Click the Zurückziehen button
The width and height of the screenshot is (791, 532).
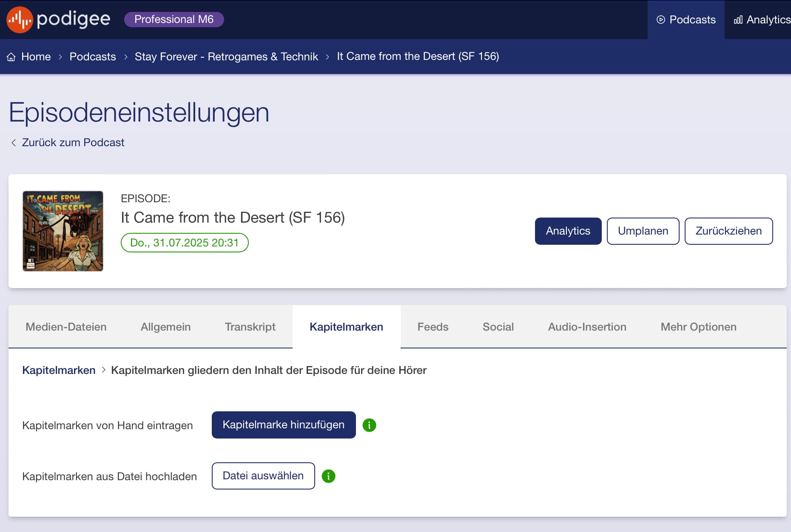(x=729, y=231)
